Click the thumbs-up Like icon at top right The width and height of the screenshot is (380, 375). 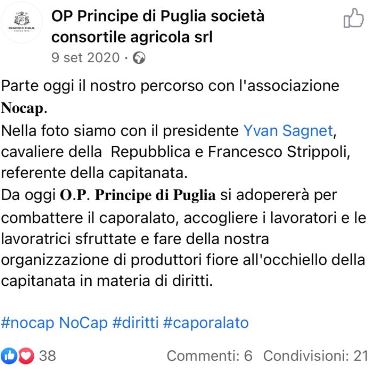(x=354, y=18)
